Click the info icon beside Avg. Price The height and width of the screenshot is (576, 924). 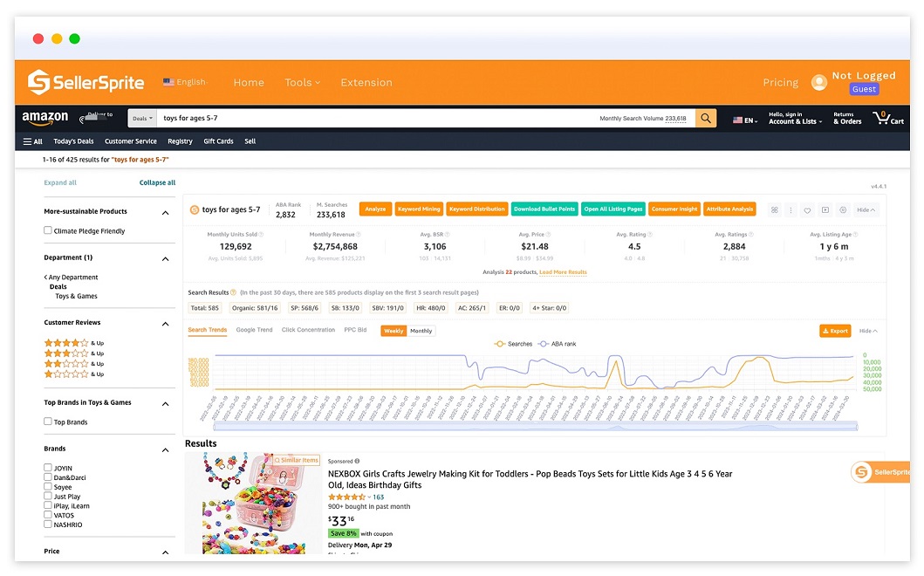(548, 235)
